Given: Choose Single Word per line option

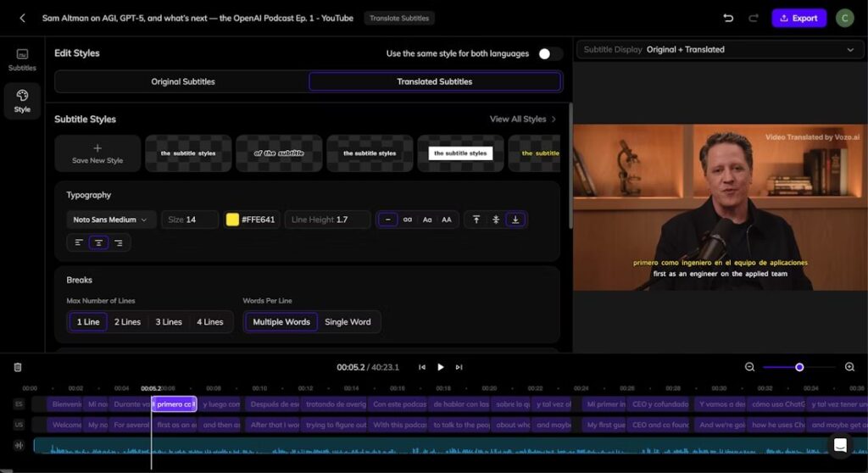Looking at the screenshot, I should point(348,322).
